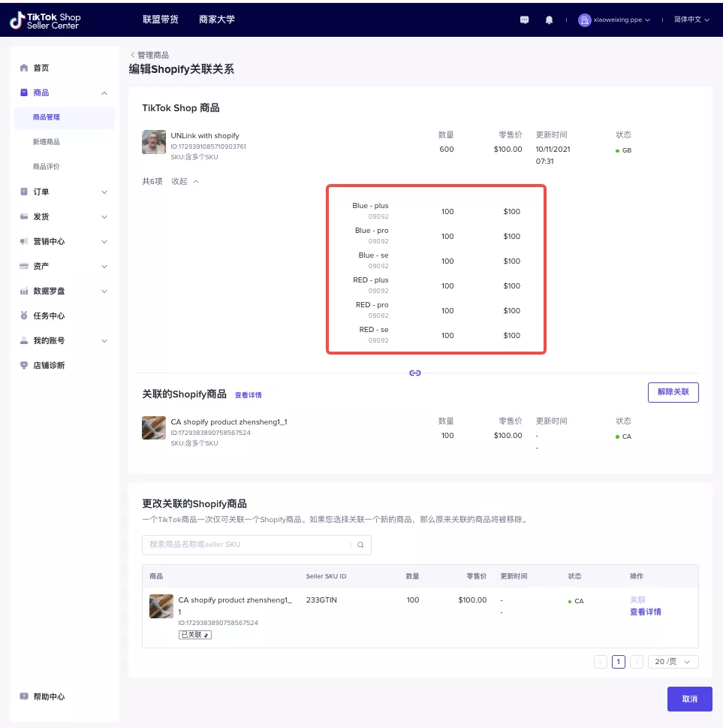This screenshot has width=723, height=728.
Task: Click the 帮助中心 help icon
Action: tap(24, 696)
